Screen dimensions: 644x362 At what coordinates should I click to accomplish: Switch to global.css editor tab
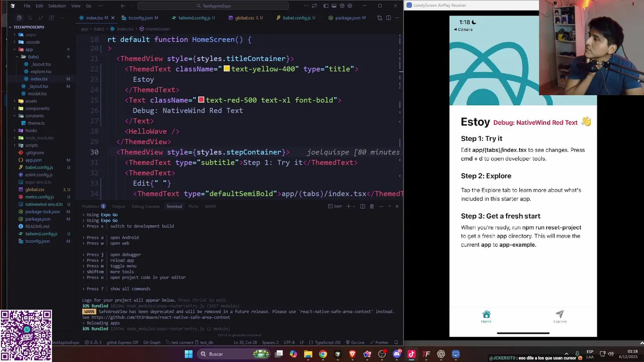[245, 18]
